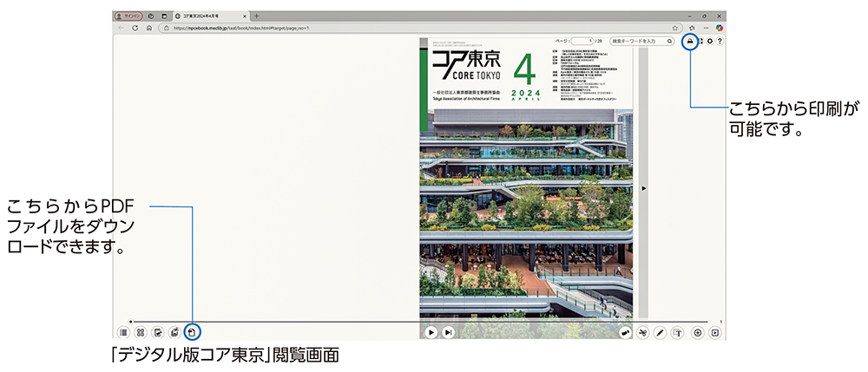Screen dimensions: 868x372
Task: Skip to the last page button
Action: coord(449,331)
